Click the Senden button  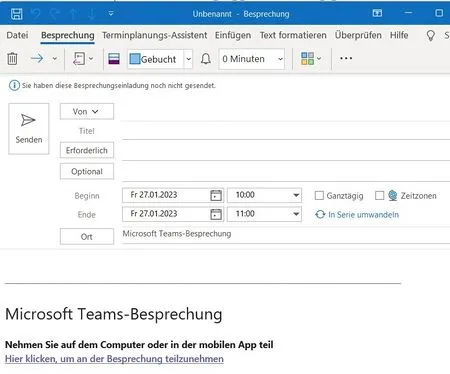click(x=29, y=129)
